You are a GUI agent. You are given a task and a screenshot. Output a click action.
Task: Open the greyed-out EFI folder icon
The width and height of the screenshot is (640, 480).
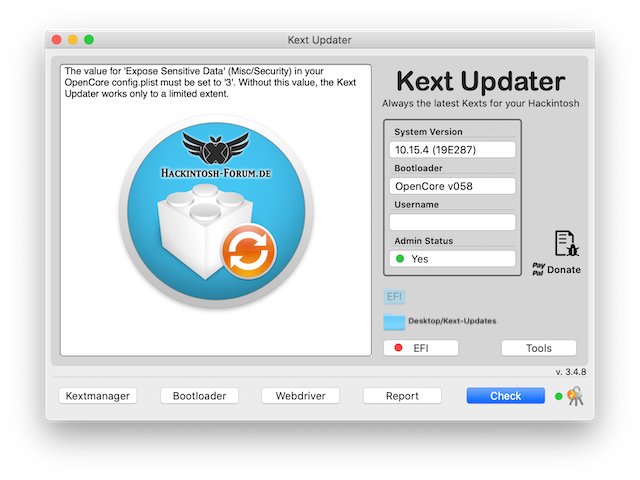coord(394,296)
